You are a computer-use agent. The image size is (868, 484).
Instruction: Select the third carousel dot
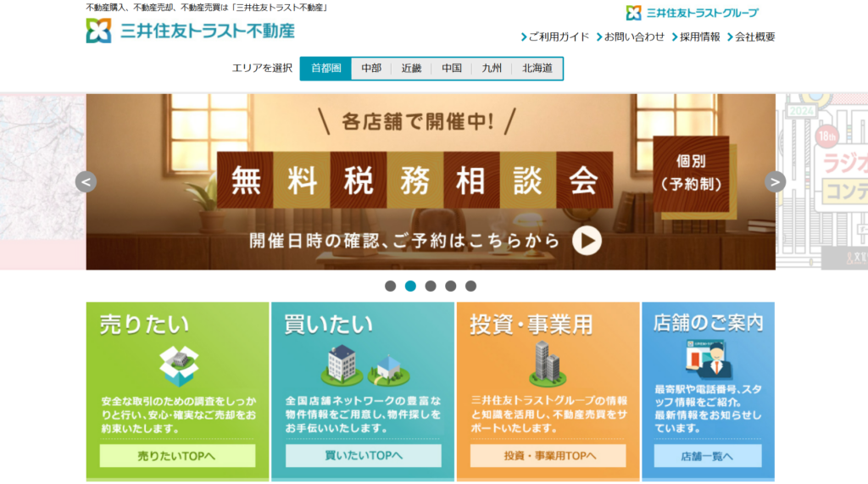(x=431, y=286)
